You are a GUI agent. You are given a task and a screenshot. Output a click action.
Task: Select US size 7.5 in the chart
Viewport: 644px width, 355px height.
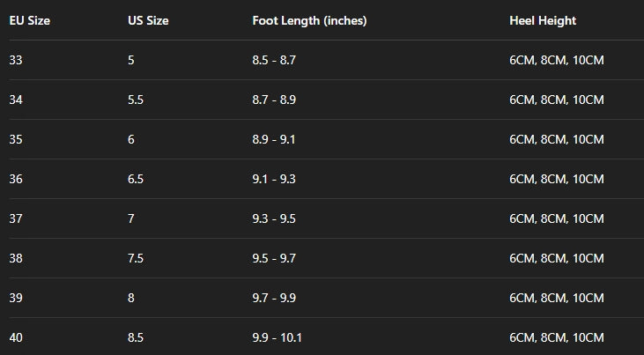[136, 258]
